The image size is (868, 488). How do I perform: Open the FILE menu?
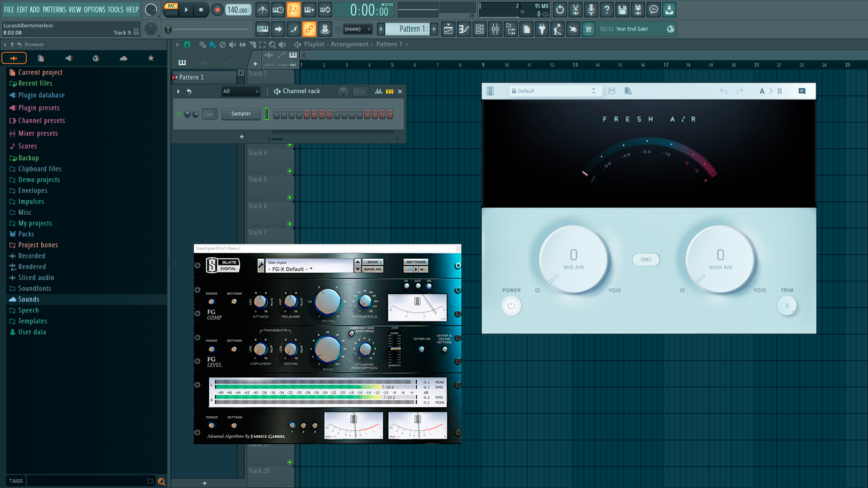9,10
